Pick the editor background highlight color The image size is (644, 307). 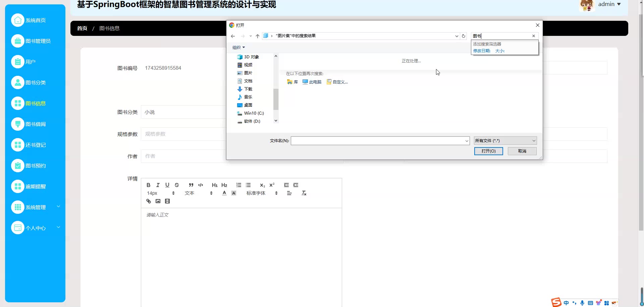click(x=234, y=193)
